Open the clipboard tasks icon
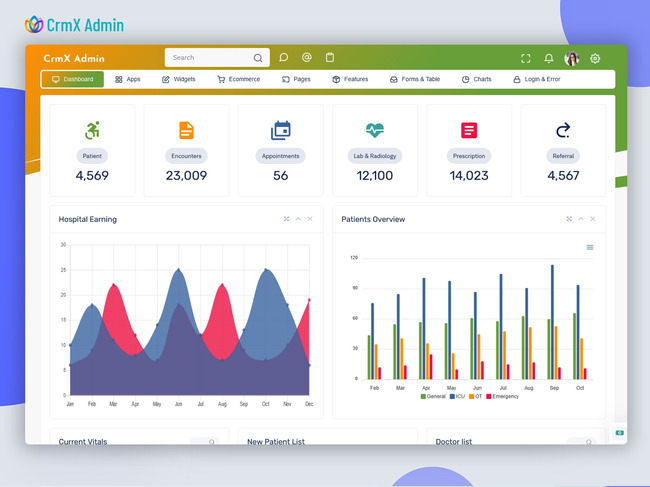The height and width of the screenshot is (487, 650). tap(330, 57)
